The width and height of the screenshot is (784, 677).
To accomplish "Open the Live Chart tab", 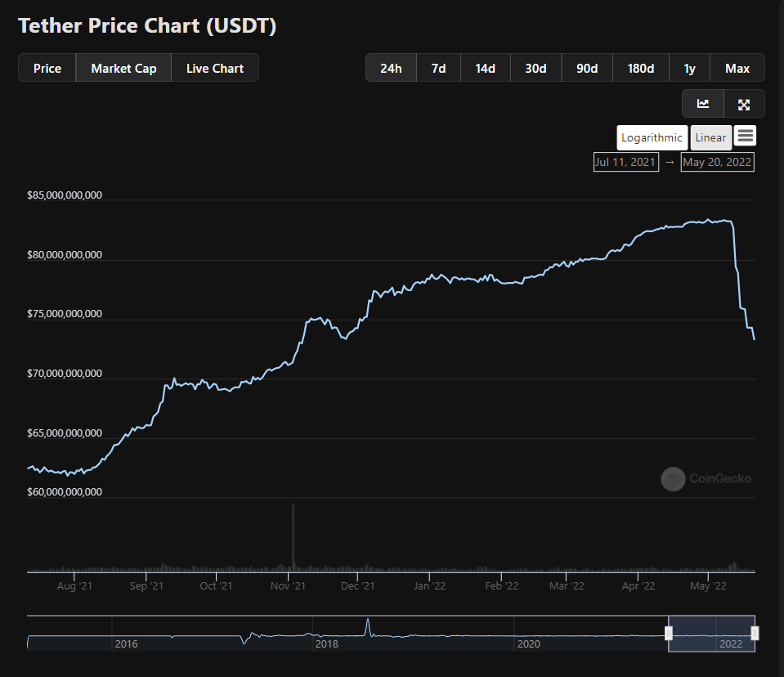I will pos(215,68).
